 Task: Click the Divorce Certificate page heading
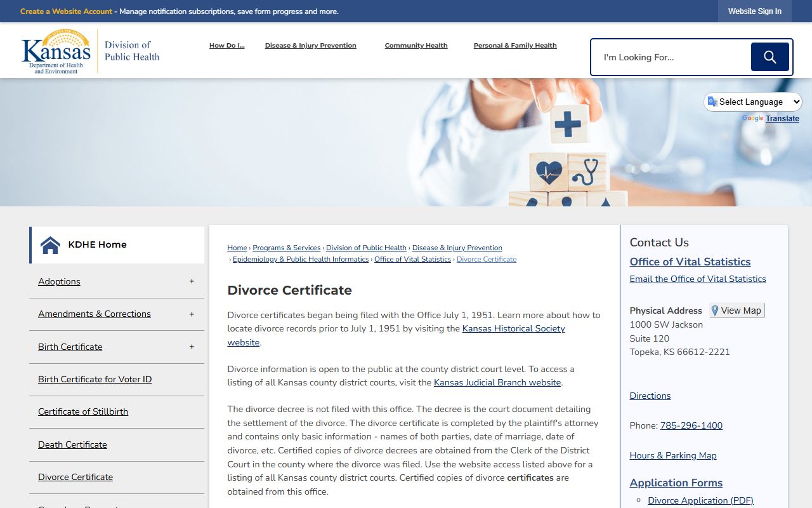click(x=290, y=290)
